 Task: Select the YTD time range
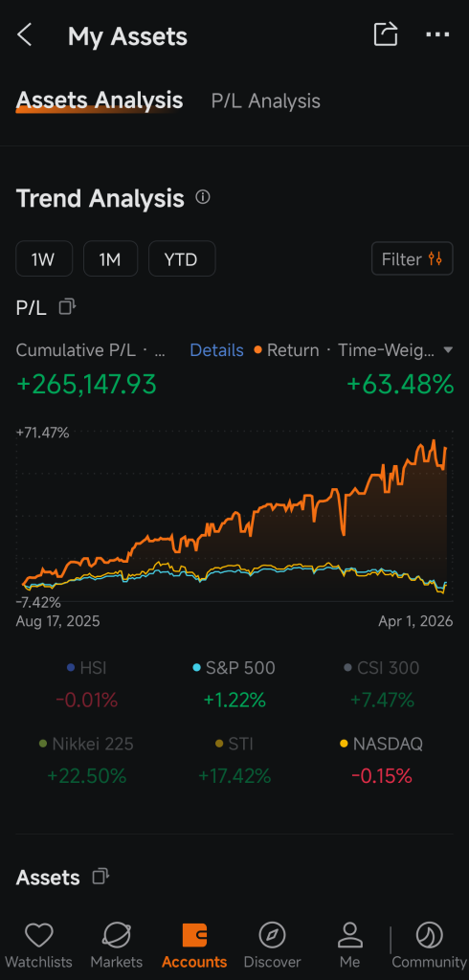[x=181, y=258]
